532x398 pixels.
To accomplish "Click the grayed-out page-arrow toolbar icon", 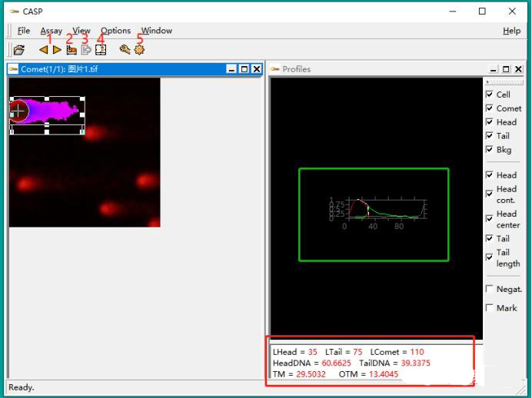I will pos(86,50).
